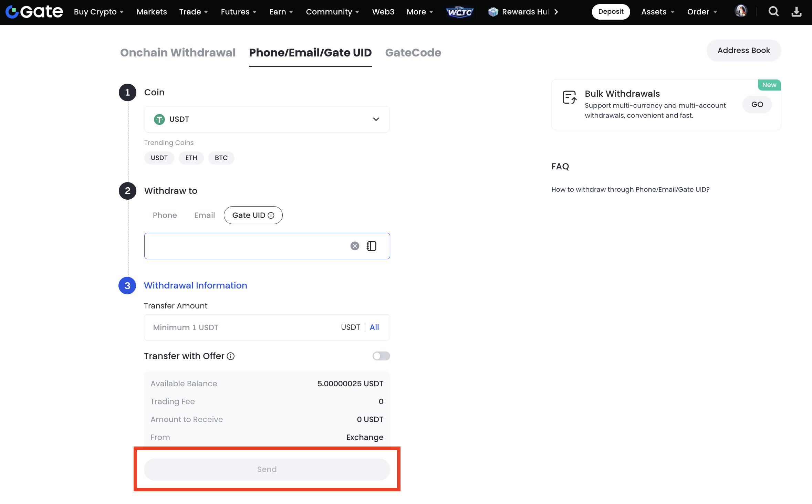Click the download app icon
Screen dimensions: 812x504
[796, 12]
